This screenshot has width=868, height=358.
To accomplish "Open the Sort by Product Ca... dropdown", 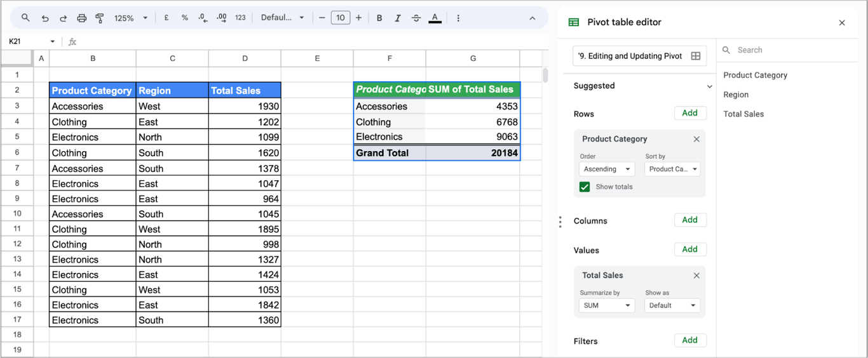I will 672,169.
